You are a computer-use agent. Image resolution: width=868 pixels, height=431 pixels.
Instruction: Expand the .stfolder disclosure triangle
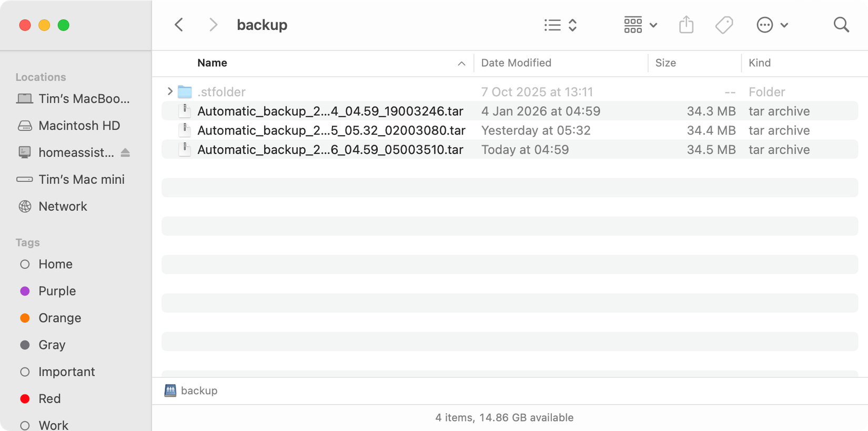(x=169, y=91)
